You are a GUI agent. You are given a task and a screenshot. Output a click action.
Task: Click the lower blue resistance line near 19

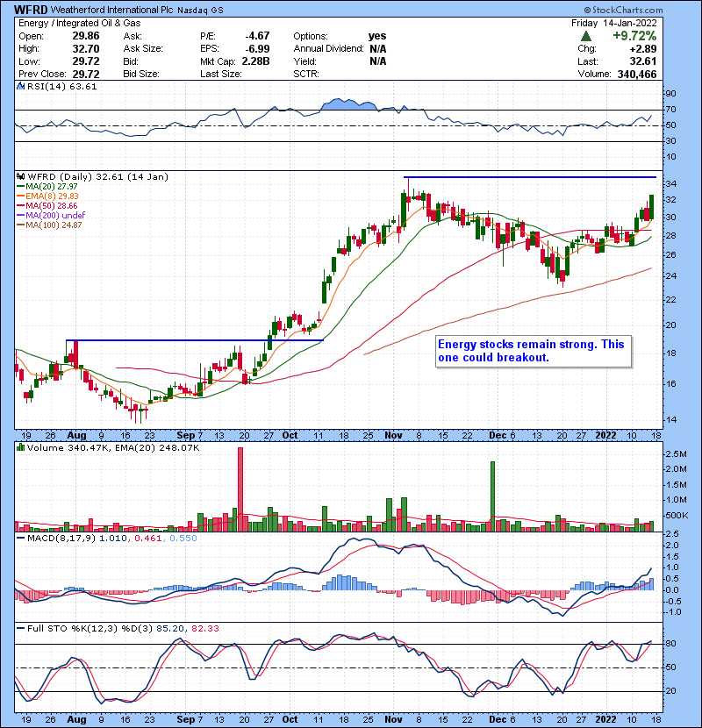[x=195, y=340]
